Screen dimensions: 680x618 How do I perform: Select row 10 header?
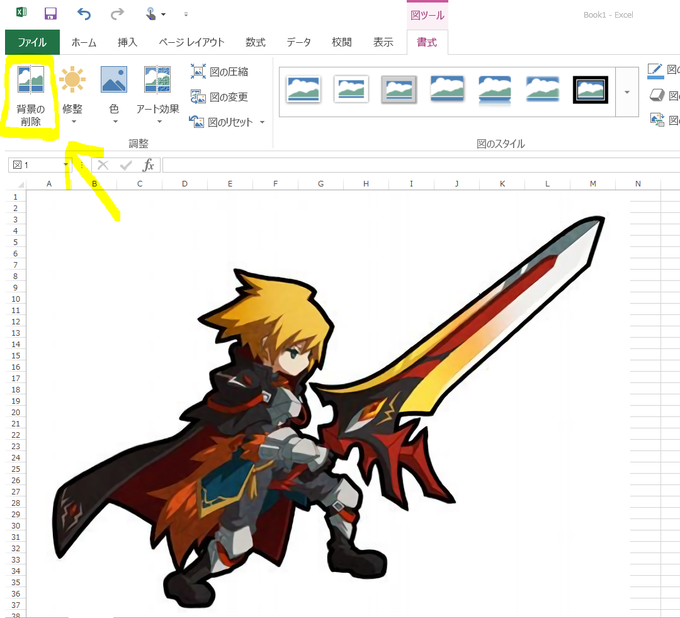pos(16,299)
